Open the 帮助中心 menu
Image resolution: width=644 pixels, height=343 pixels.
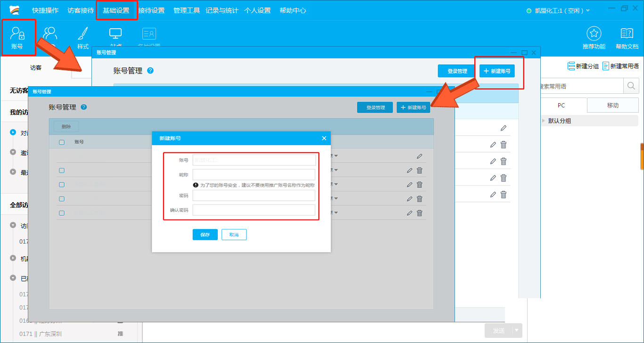coord(293,10)
